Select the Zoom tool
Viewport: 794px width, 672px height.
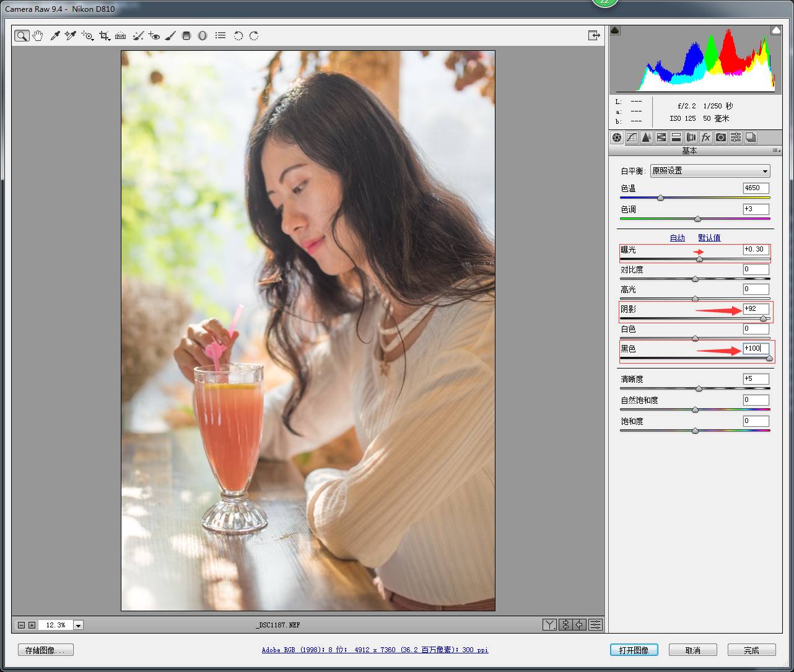[x=22, y=36]
